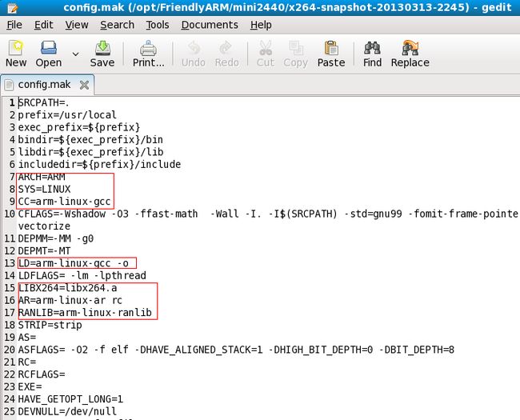The height and width of the screenshot is (420, 520).
Task: Click the Paste clipboard icon
Action: click(x=331, y=48)
